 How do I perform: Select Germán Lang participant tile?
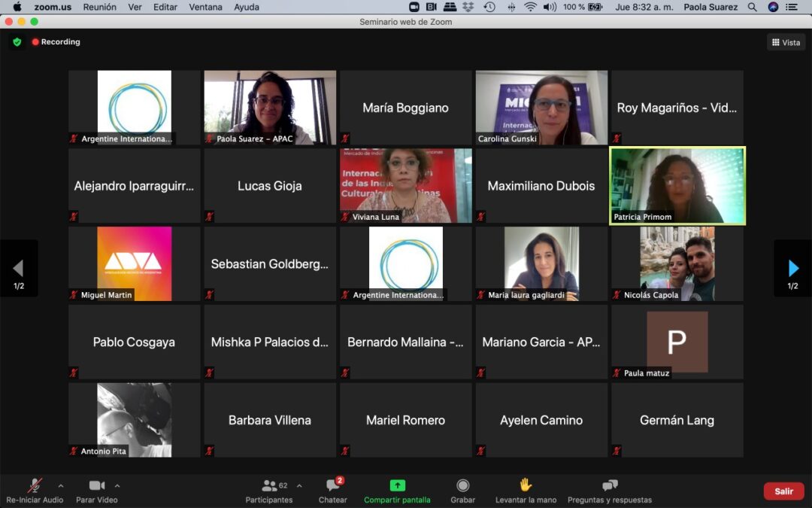[677, 420]
